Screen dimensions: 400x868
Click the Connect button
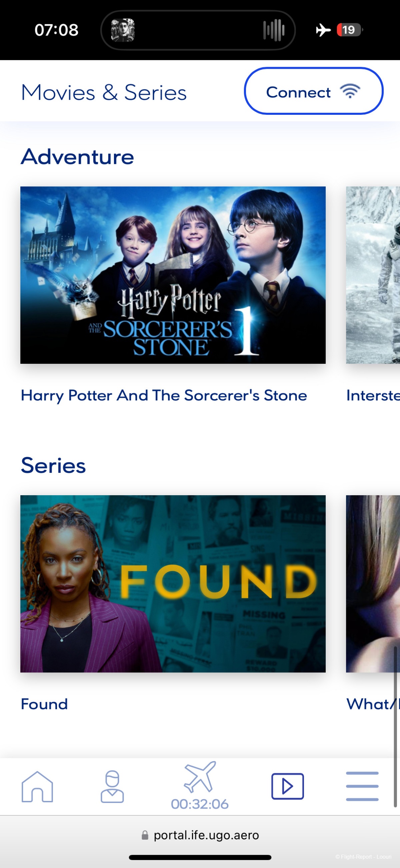tap(313, 91)
